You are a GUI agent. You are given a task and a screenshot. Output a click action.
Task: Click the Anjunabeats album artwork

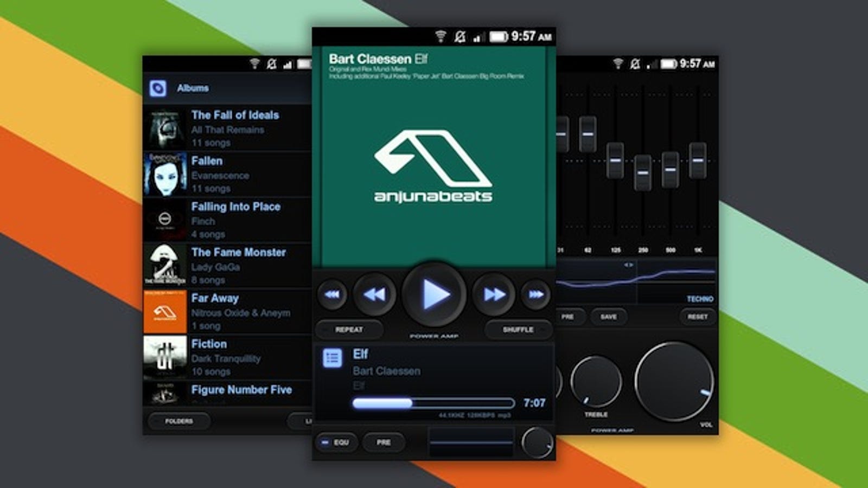[433, 157]
